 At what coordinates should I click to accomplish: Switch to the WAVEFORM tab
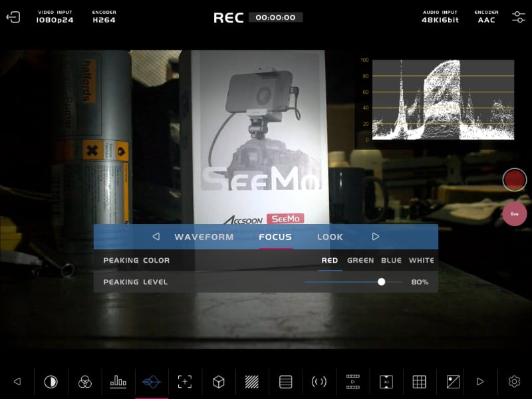pyautogui.click(x=204, y=237)
